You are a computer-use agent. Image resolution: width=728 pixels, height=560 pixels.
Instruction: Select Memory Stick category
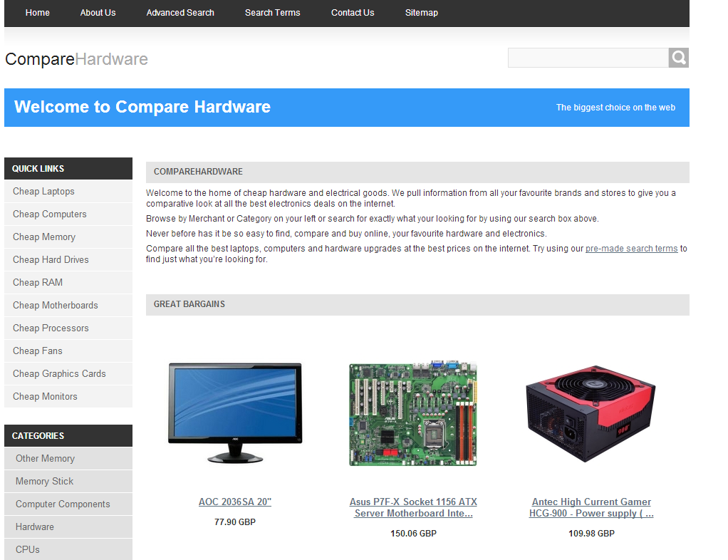(68, 481)
